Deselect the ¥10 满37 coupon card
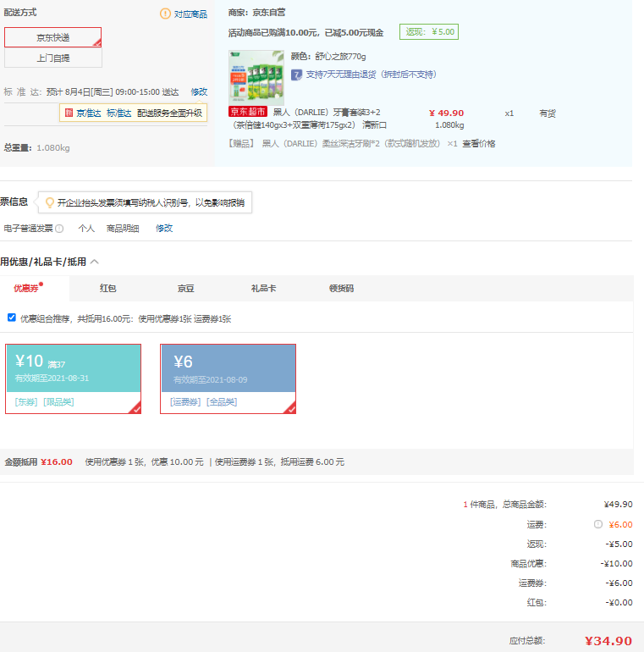The height and width of the screenshot is (652, 644). point(73,378)
